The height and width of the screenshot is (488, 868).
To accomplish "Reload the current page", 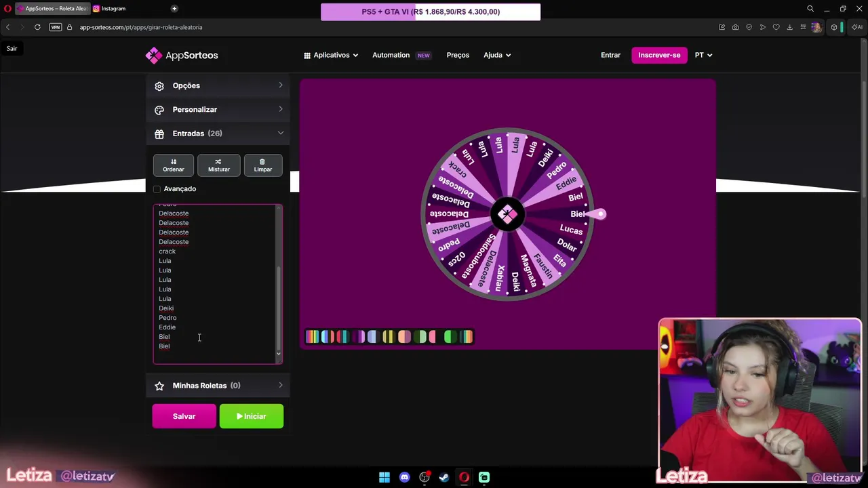I will pos(37,27).
